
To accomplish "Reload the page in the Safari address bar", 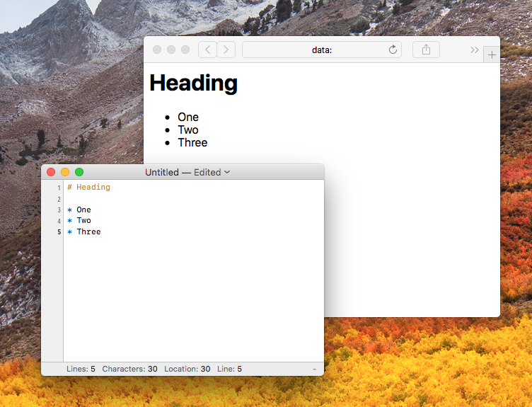I will tap(393, 50).
